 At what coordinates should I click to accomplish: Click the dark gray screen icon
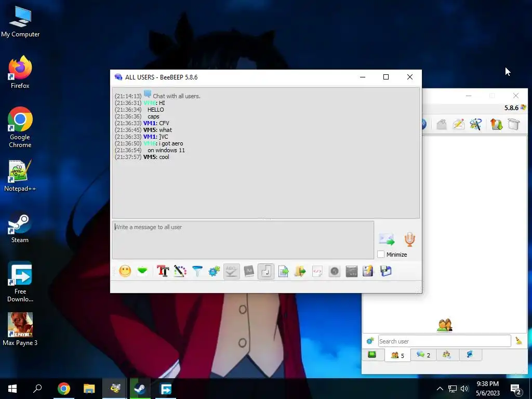pos(352,271)
